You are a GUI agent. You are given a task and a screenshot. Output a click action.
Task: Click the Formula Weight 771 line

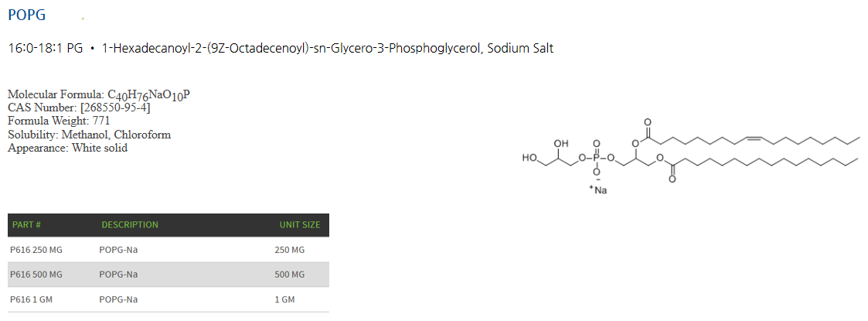click(x=59, y=121)
